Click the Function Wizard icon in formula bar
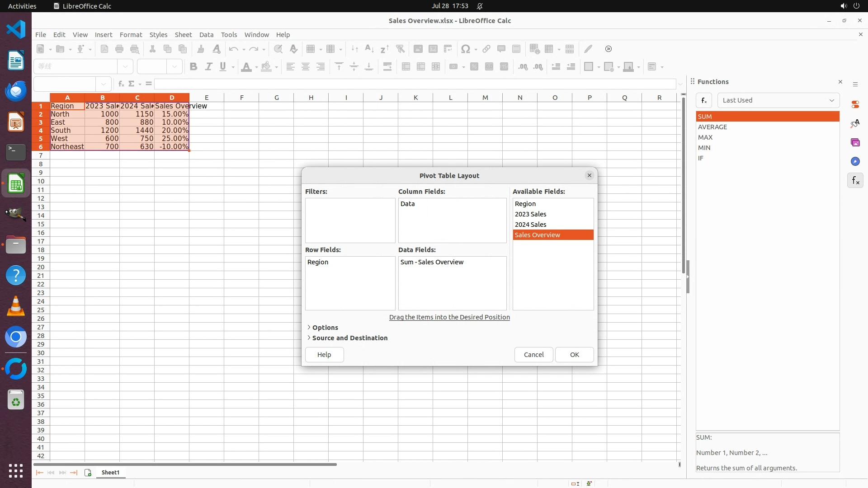 pyautogui.click(x=121, y=84)
